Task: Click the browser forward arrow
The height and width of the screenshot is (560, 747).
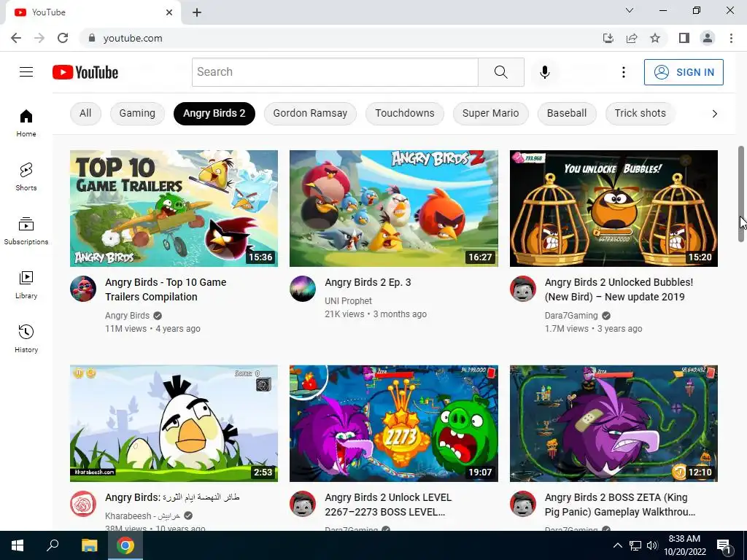Action: [x=39, y=38]
